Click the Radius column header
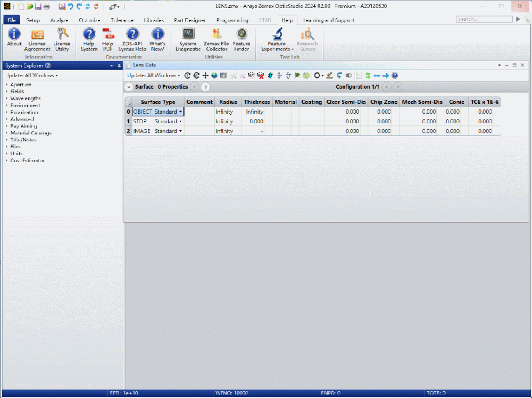The image size is (532, 398). coord(228,102)
